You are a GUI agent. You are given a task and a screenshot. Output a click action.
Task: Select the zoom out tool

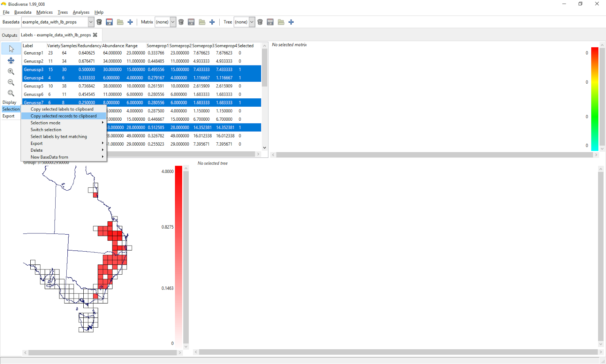[11, 82]
